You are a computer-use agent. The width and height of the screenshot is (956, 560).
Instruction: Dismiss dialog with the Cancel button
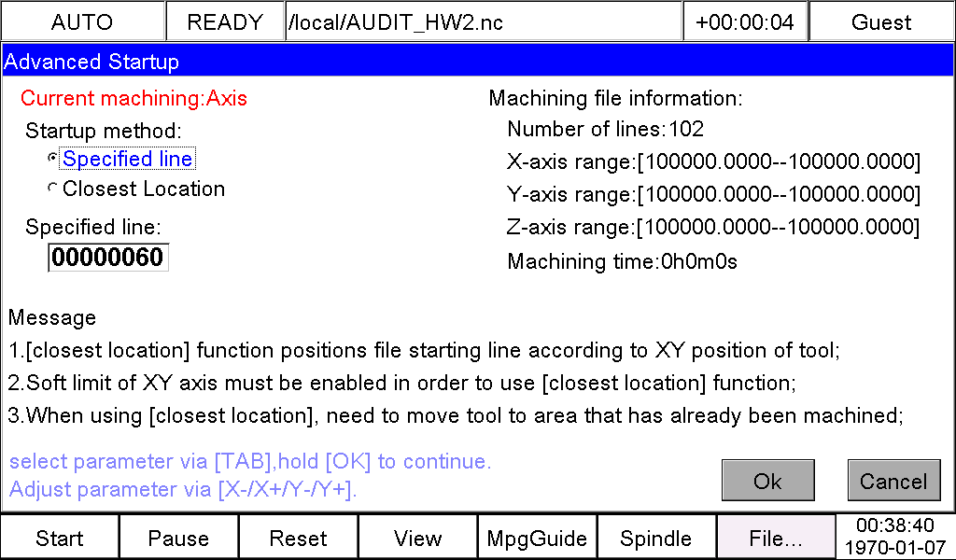click(893, 481)
